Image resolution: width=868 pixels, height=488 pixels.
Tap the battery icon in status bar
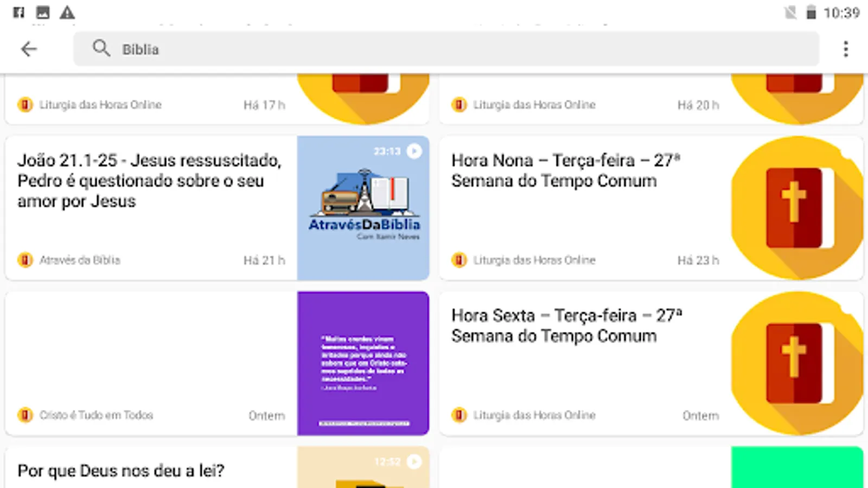click(x=811, y=12)
